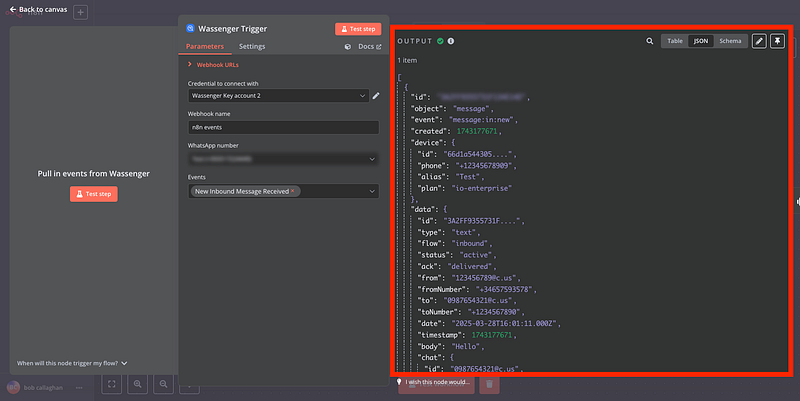Screen dimensions: 800x401
Task: Switch to the Settings tab
Action: pos(252,47)
